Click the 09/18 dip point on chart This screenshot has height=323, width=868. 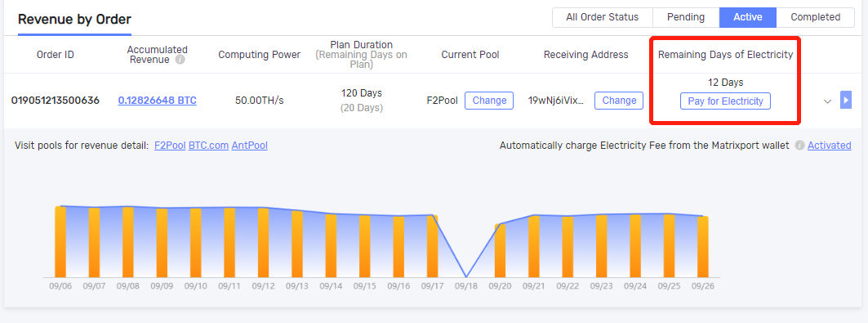point(466,276)
